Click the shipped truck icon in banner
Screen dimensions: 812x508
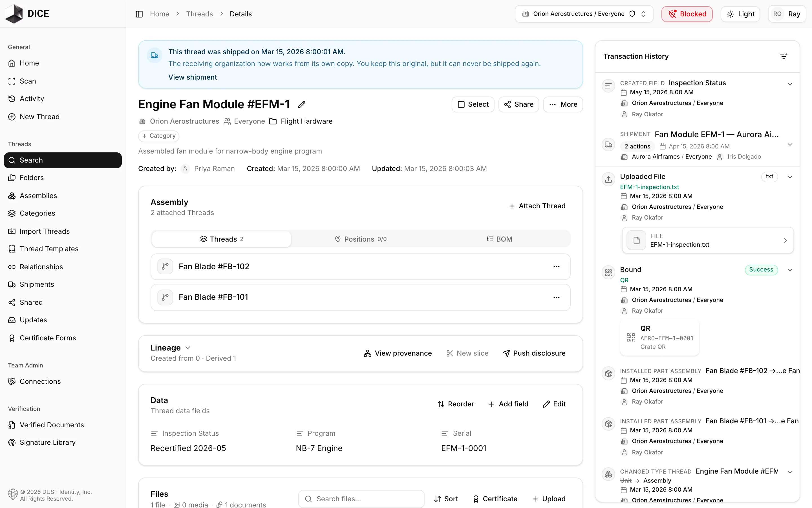(154, 55)
